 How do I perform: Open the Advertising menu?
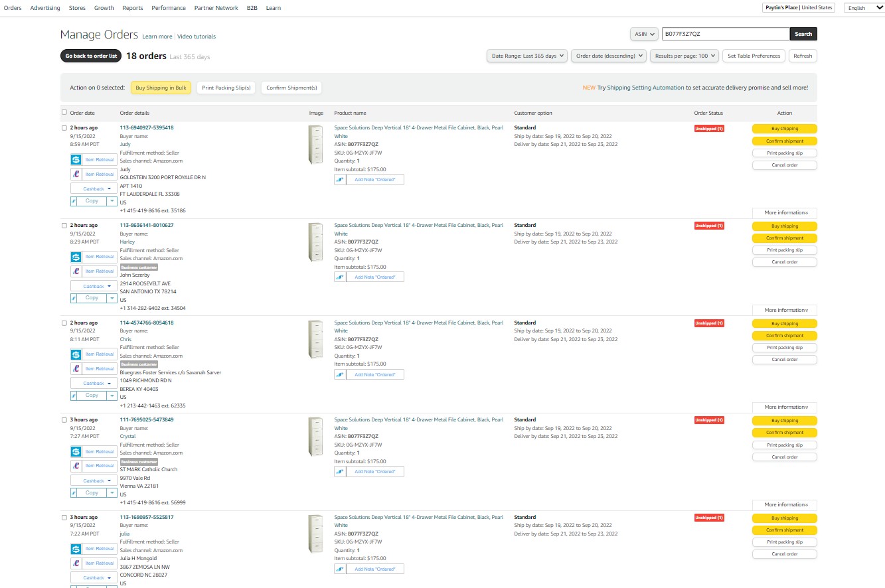click(x=45, y=8)
